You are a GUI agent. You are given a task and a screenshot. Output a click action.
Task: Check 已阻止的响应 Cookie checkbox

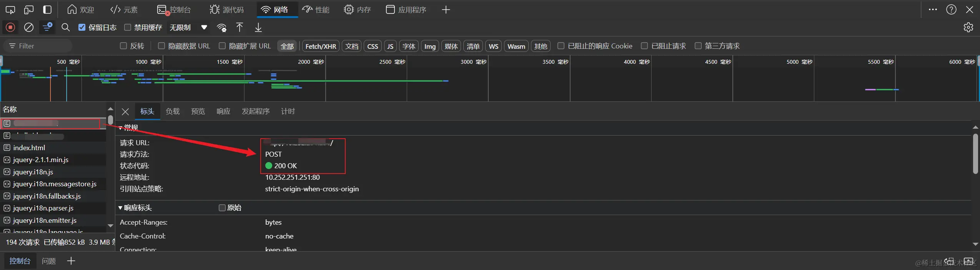pos(561,46)
